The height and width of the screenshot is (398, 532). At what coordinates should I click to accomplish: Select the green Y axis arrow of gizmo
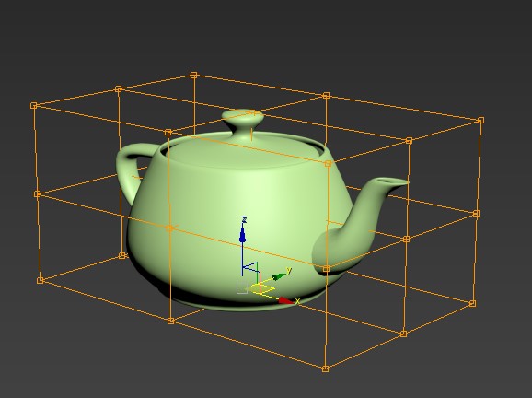(279, 276)
